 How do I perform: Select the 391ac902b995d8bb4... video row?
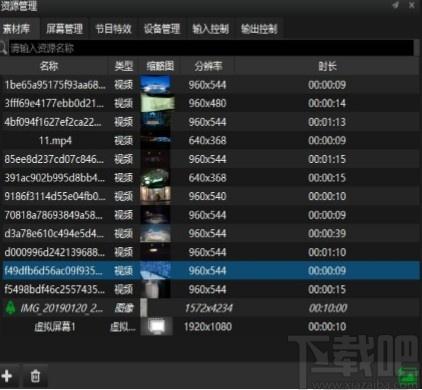210,178
